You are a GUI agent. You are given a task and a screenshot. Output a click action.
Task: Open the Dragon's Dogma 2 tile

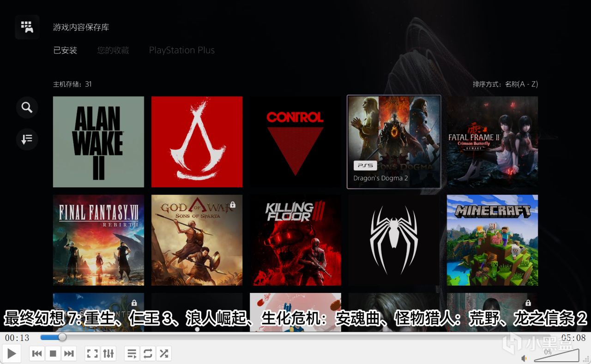click(x=394, y=142)
